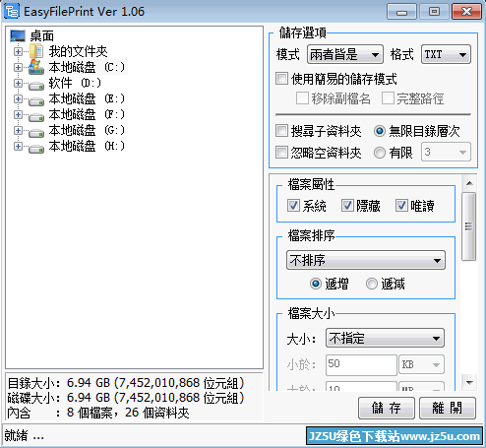Click the 磁碟大小 6.94 GB info line

[126, 398]
